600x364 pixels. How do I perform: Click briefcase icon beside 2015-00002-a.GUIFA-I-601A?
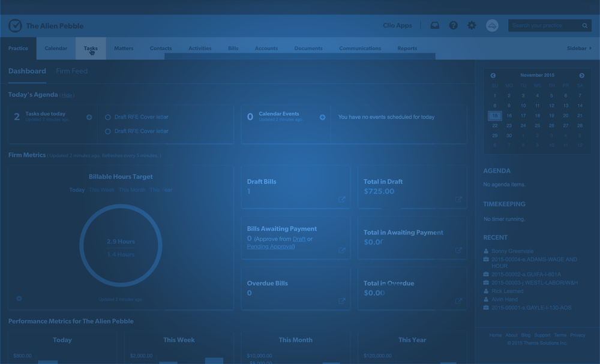coord(486,274)
